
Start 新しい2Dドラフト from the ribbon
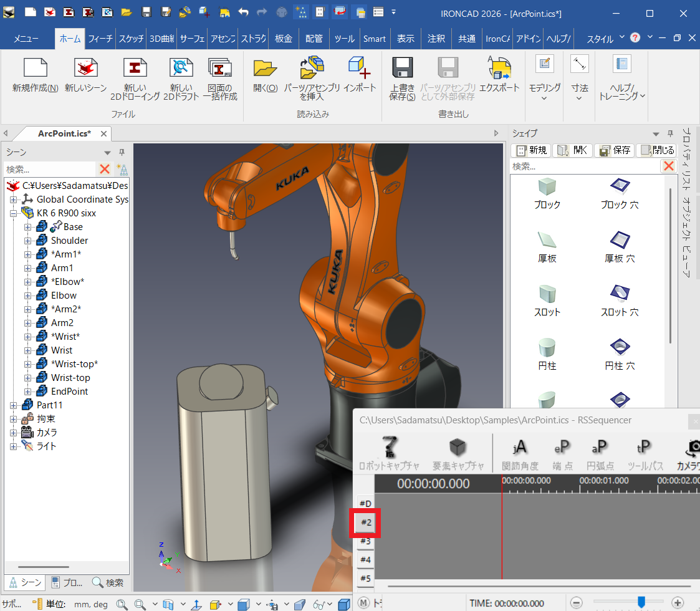pos(181,79)
